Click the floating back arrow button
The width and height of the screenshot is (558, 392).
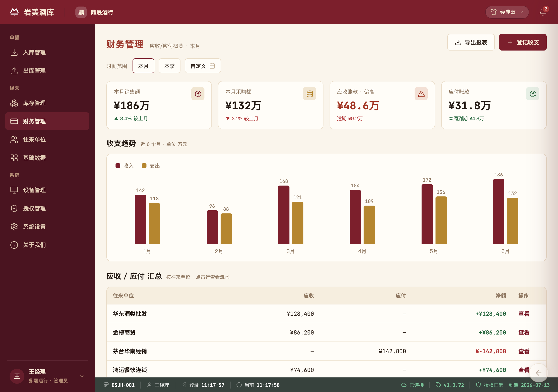[x=539, y=373]
